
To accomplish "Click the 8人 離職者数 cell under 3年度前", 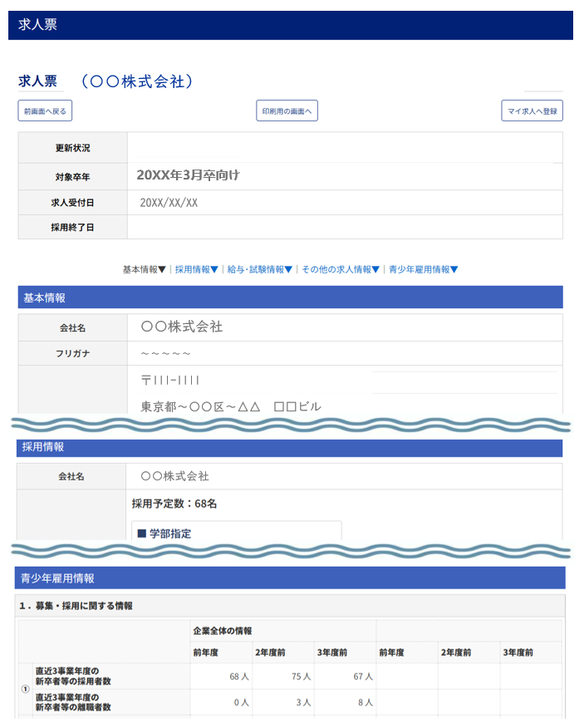I will point(363,702).
